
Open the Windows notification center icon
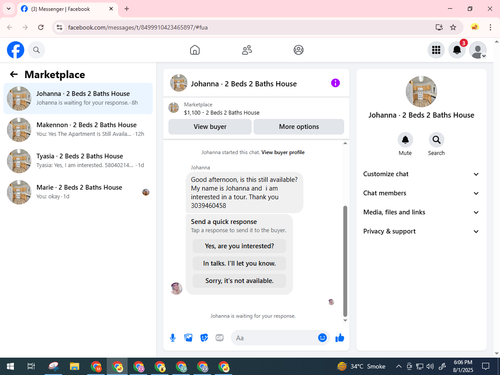[486, 367]
